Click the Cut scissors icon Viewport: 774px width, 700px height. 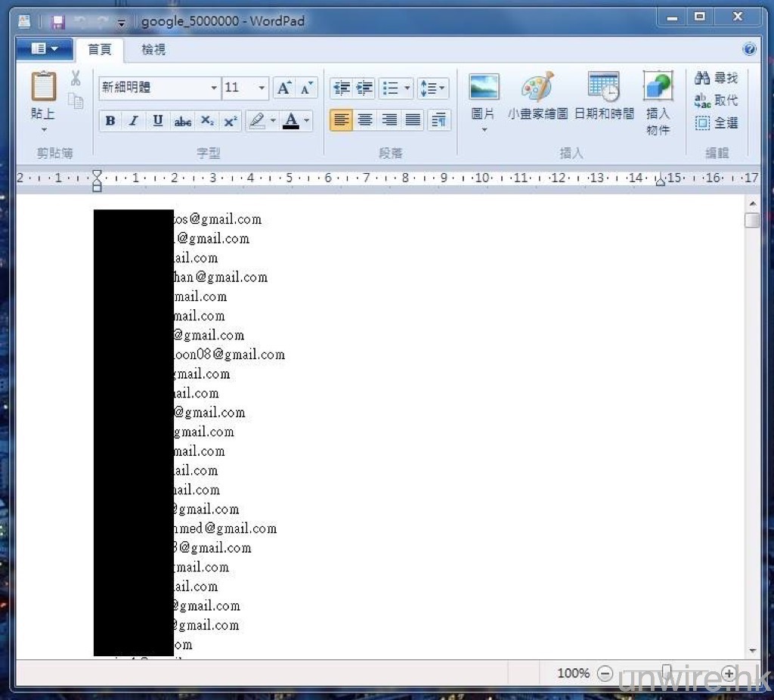tap(76, 78)
